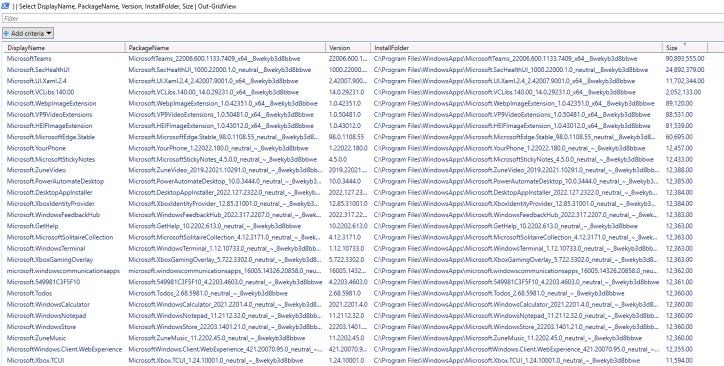Image resolution: width=724 pixels, height=366 pixels.
Task: Click the version cell 2.68.5981.0
Action: coord(345,293)
